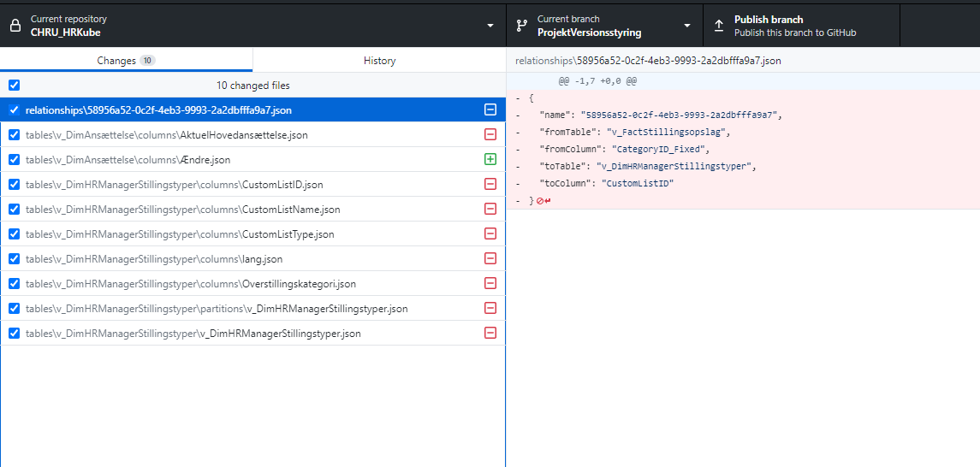
Task: Select AktuelHovedansættelse.json in changed files
Action: coord(252,134)
